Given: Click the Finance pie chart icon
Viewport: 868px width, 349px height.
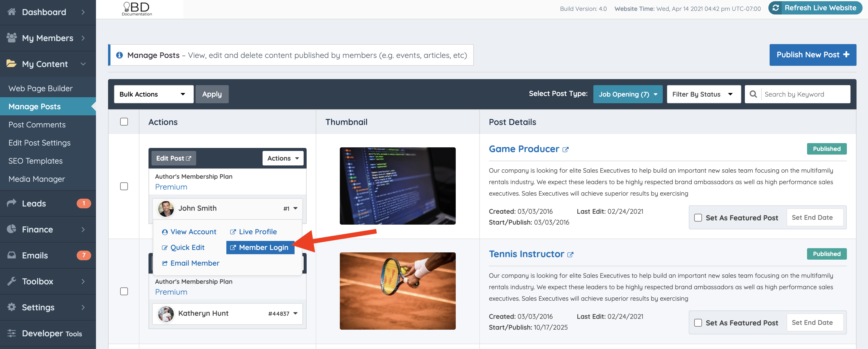Looking at the screenshot, I should click(11, 229).
